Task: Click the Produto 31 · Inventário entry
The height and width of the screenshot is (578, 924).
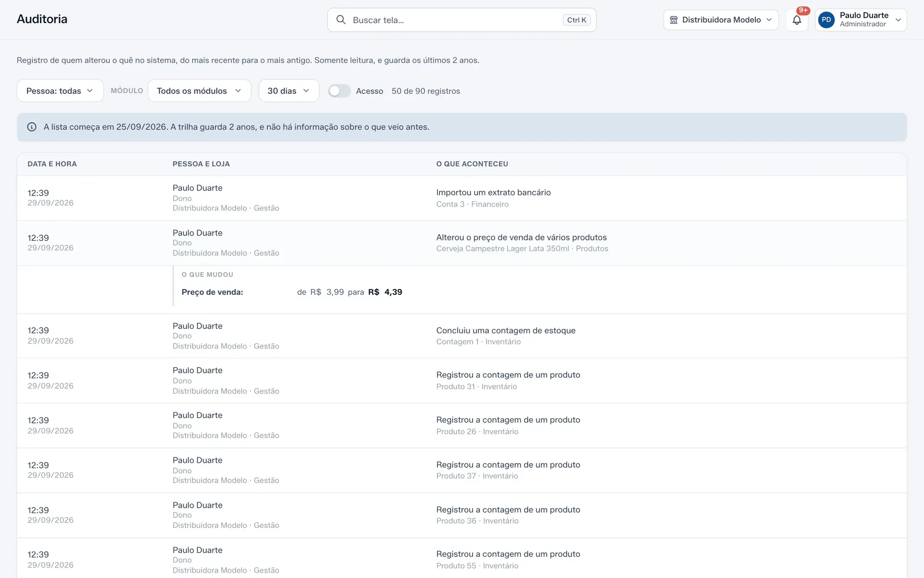Action: pos(476,387)
